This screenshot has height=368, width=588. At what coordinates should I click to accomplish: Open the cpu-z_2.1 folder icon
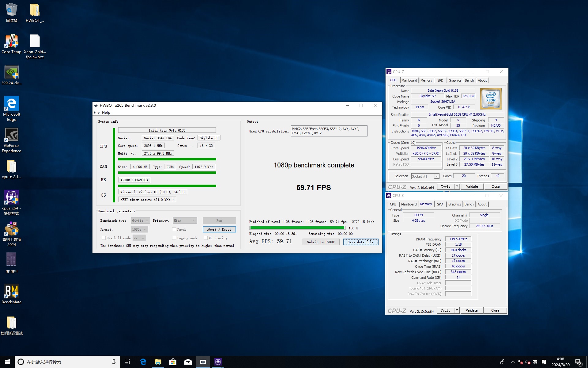11,169
